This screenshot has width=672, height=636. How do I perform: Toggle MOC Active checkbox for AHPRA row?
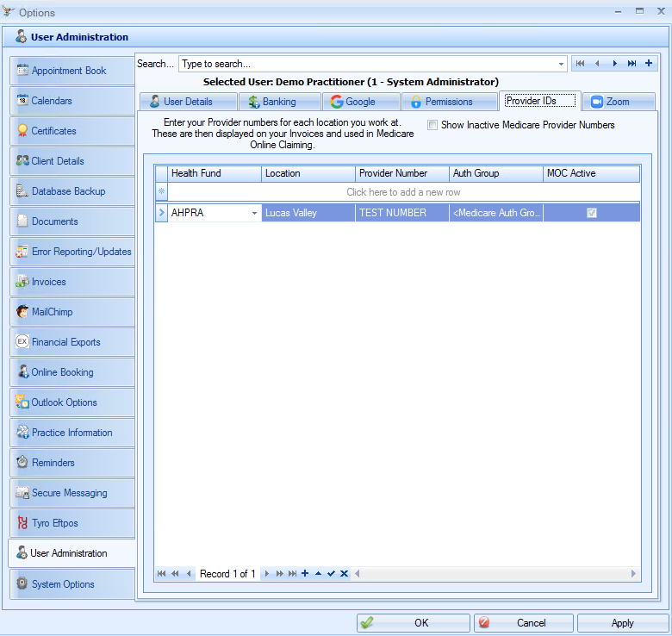tap(592, 213)
